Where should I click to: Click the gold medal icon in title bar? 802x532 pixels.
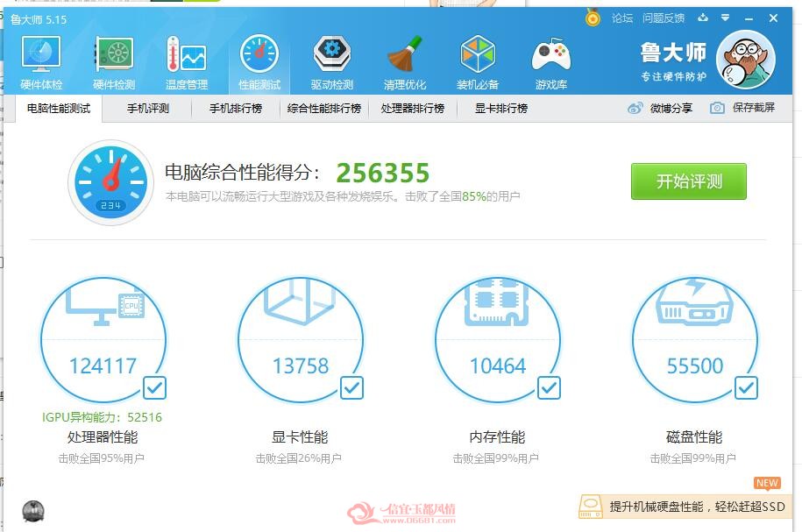click(x=593, y=18)
